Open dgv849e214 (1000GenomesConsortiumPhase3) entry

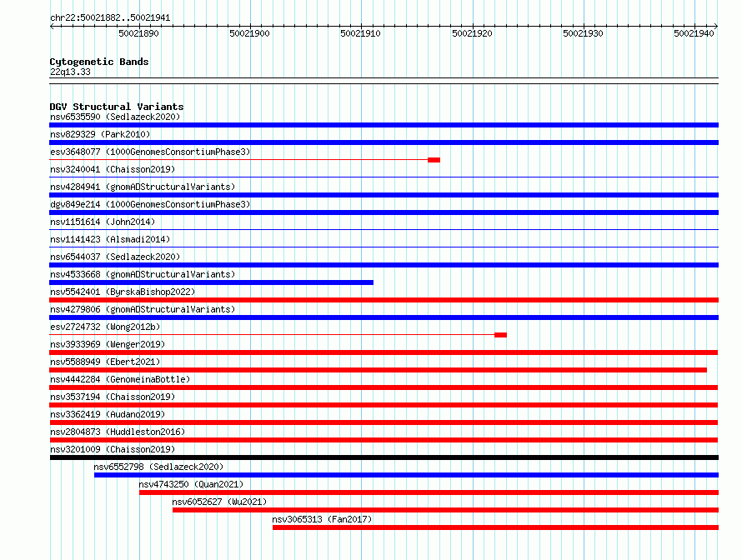(150, 204)
